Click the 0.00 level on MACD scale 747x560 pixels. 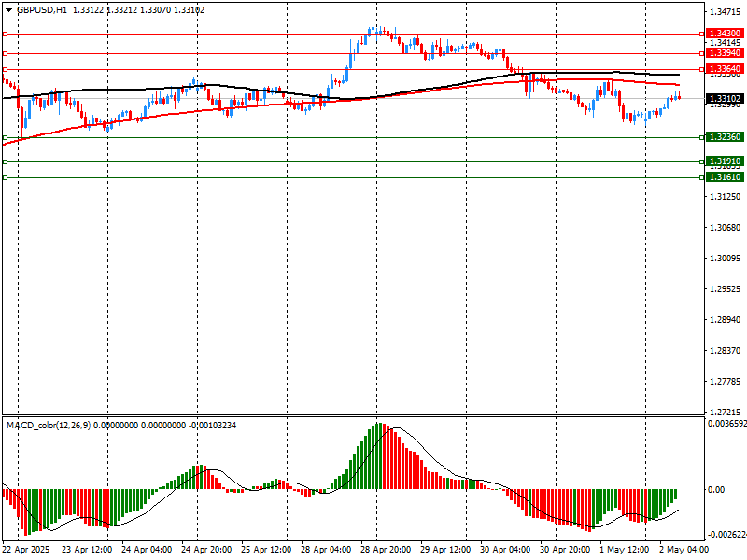[717, 489]
